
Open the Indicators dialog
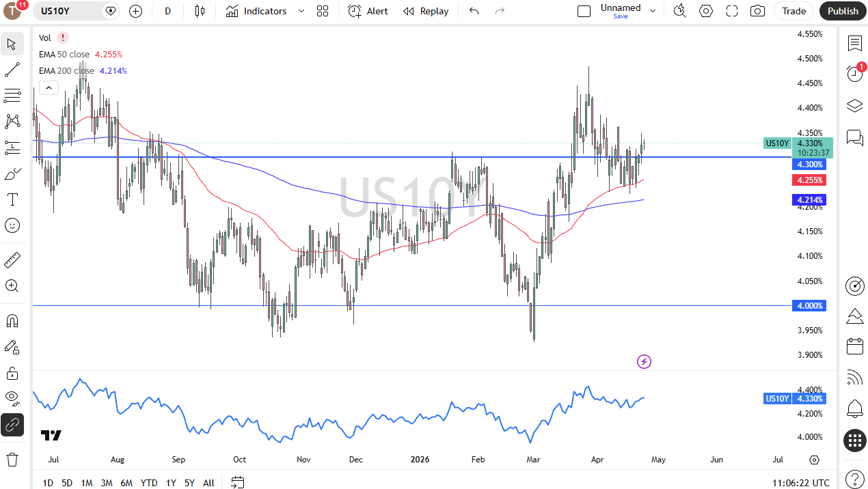[256, 11]
